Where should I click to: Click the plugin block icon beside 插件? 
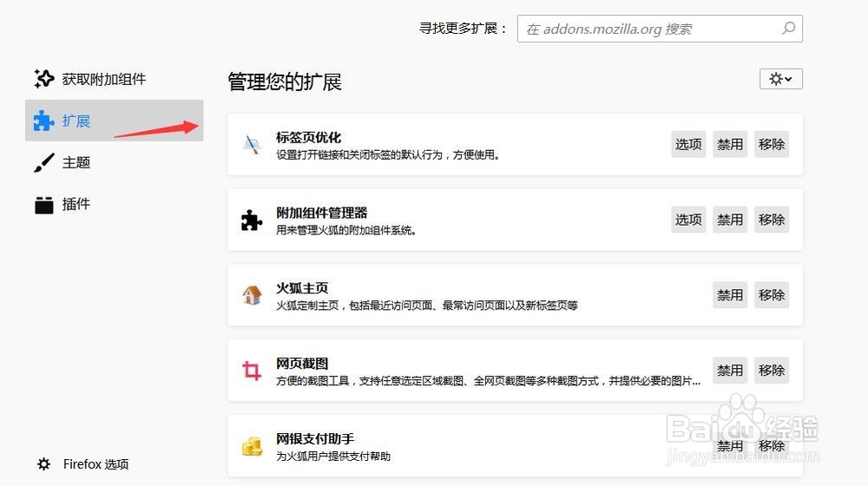[x=43, y=205]
